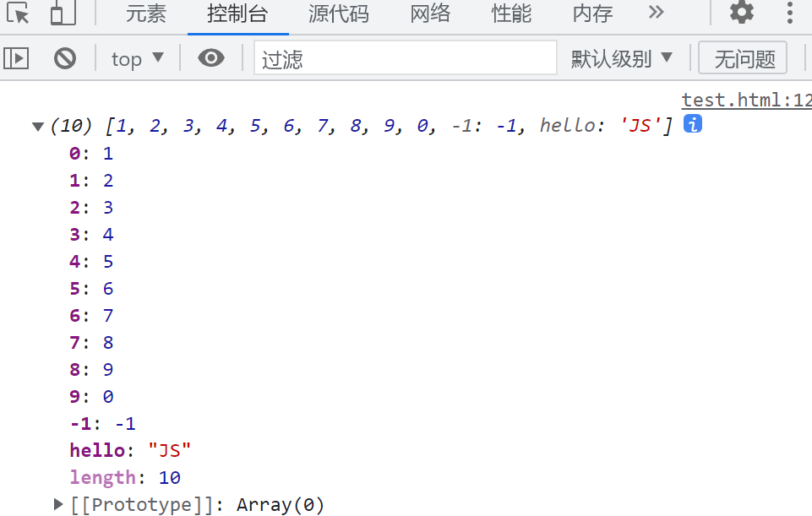
Task: Switch to the 元素 tab
Action: [x=145, y=14]
